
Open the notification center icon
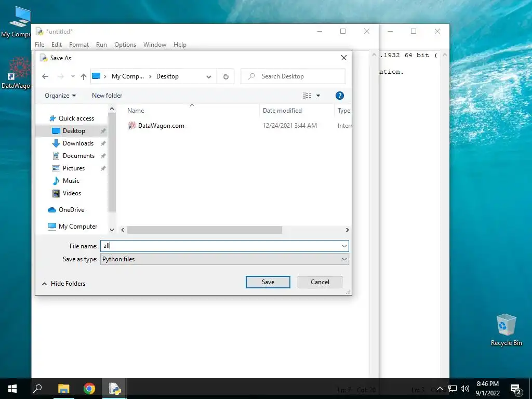[516, 389]
